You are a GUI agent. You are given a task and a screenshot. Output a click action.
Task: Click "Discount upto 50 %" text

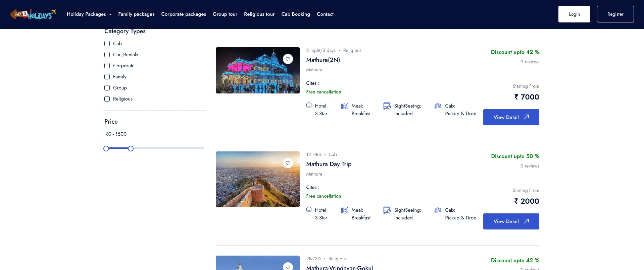[515, 156]
